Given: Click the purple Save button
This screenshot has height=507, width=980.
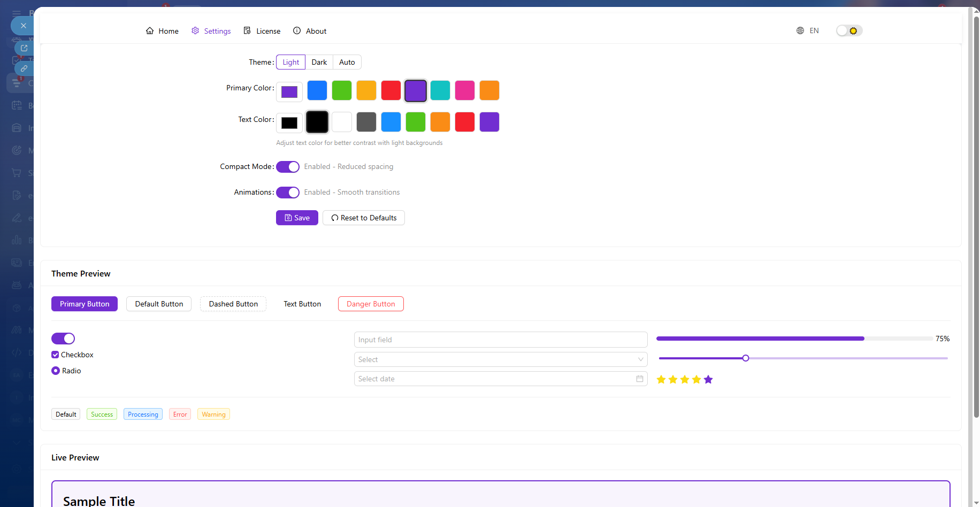Looking at the screenshot, I should point(297,218).
